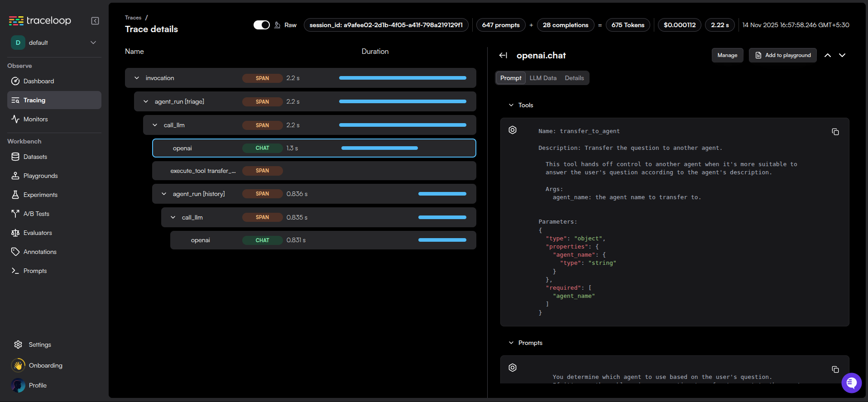Open the support chat bubble

click(851, 383)
